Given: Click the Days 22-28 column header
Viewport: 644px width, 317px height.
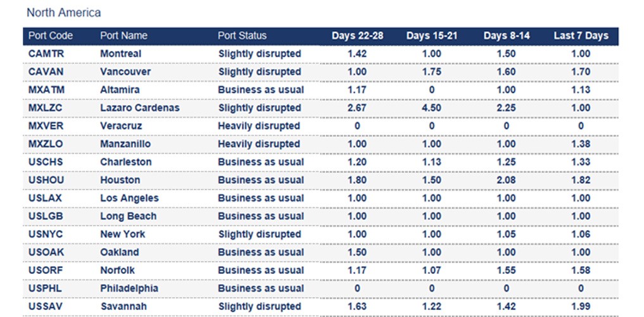Looking at the screenshot, I should click(357, 36).
